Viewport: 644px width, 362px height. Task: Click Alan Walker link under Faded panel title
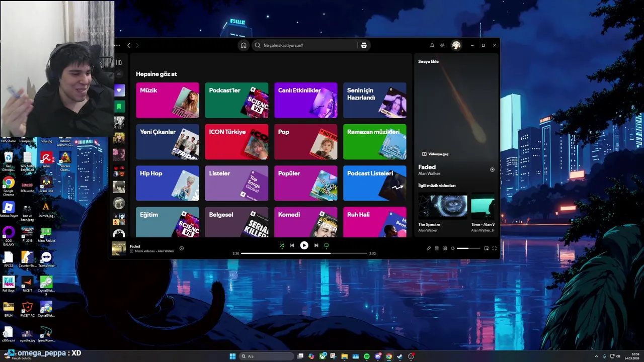coord(429,173)
